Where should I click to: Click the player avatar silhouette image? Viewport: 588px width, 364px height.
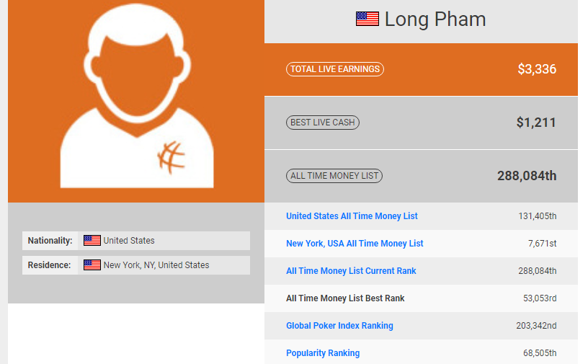(137, 101)
